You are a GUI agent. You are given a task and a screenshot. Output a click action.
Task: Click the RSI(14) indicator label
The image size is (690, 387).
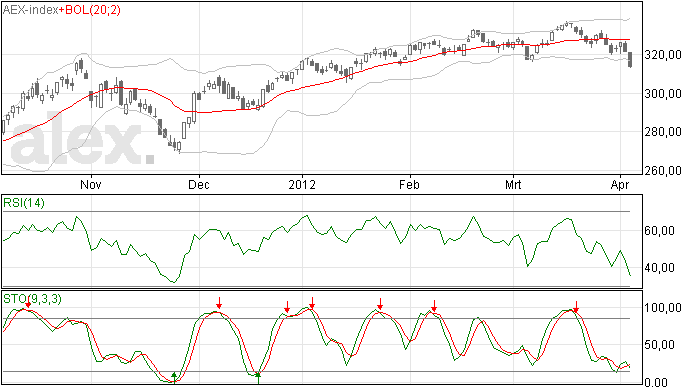tap(24, 203)
